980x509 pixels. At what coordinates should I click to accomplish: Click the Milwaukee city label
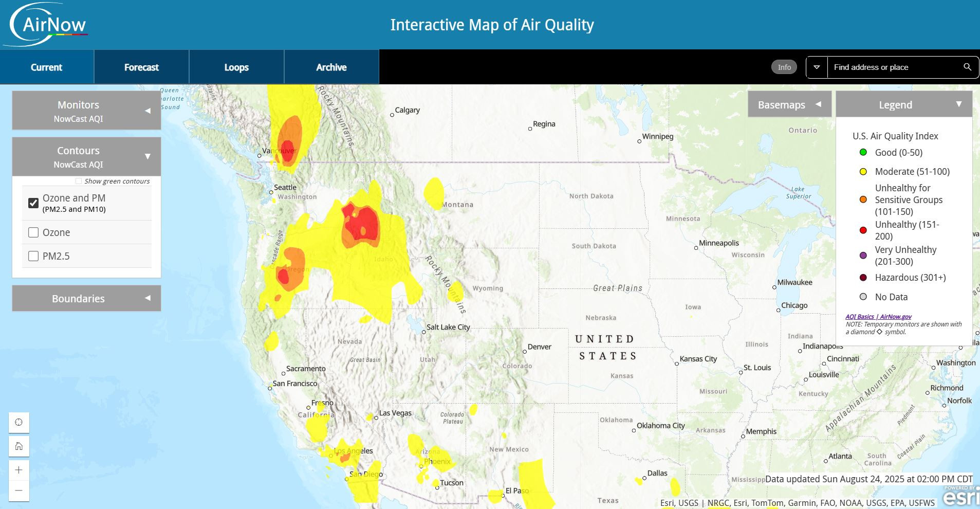point(794,282)
